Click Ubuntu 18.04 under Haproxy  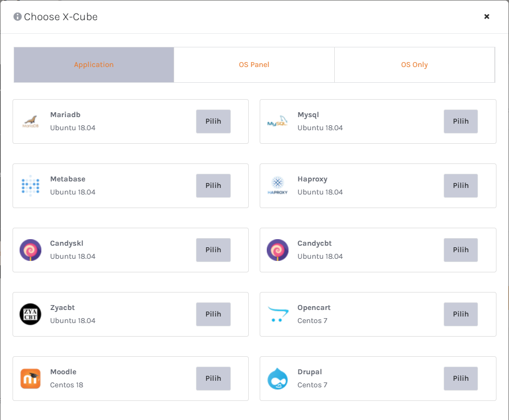320,192
